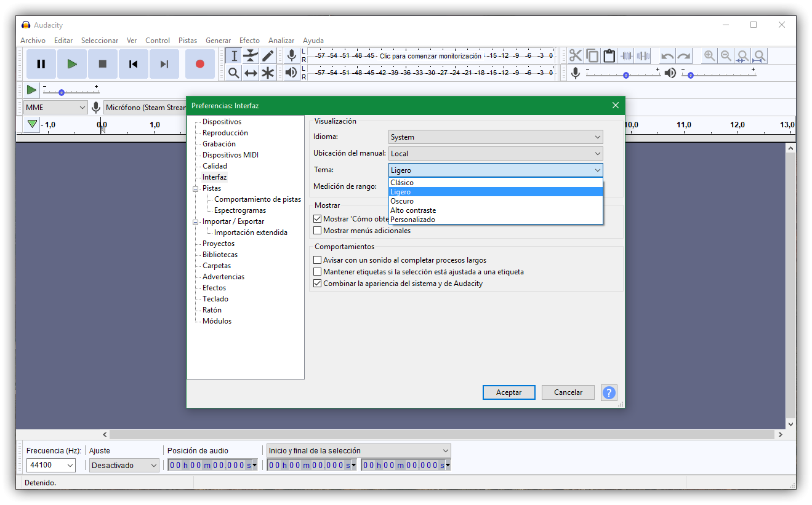Open the Idioma dropdown

(496, 137)
